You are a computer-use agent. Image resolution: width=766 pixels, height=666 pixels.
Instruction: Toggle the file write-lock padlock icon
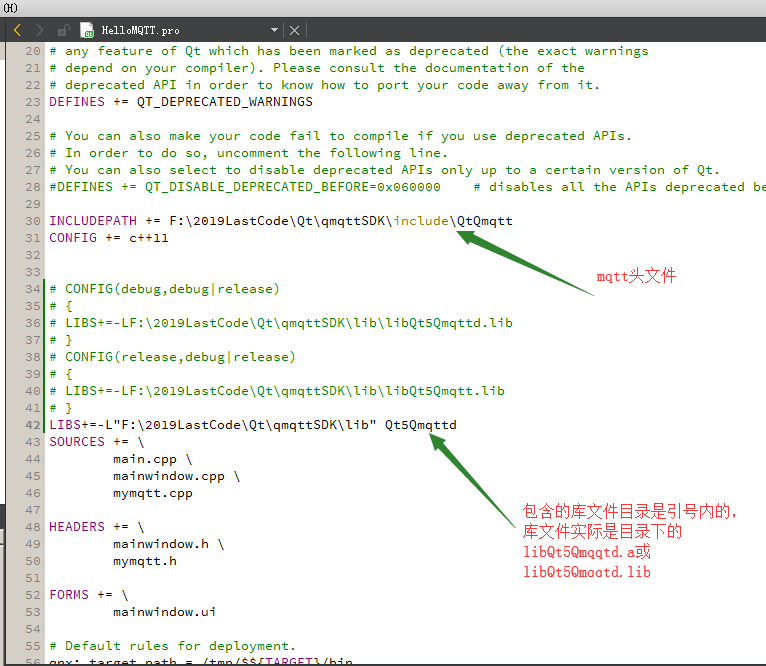64,30
